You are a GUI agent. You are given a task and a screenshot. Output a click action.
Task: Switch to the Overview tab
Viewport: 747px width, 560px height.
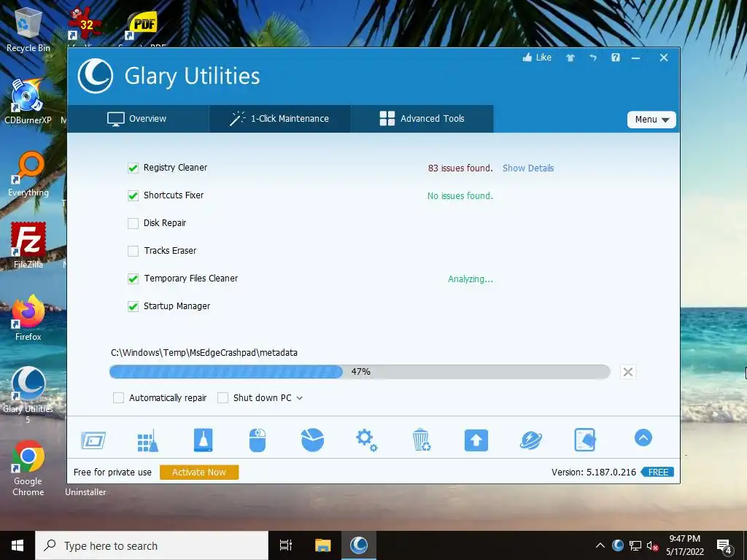pyautogui.click(x=138, y=119)
